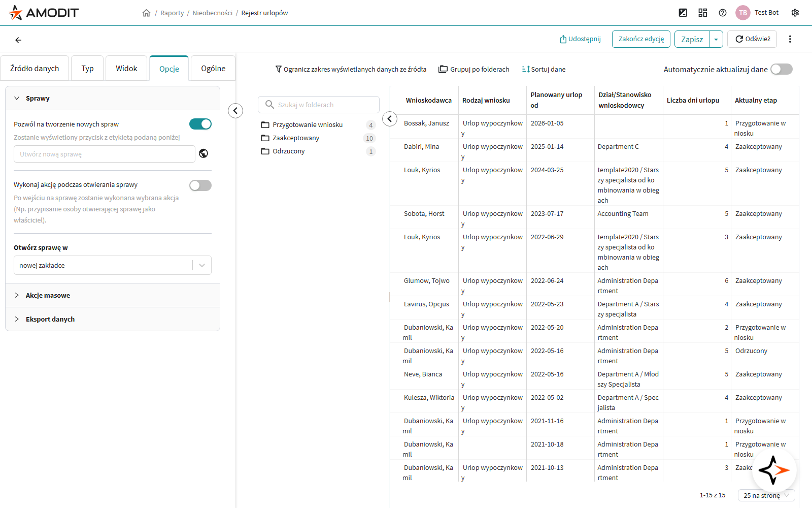Expand the Eksport danych section
Image resolution: width=812 pixels, height=508 pixels.
tap(50, 319)
